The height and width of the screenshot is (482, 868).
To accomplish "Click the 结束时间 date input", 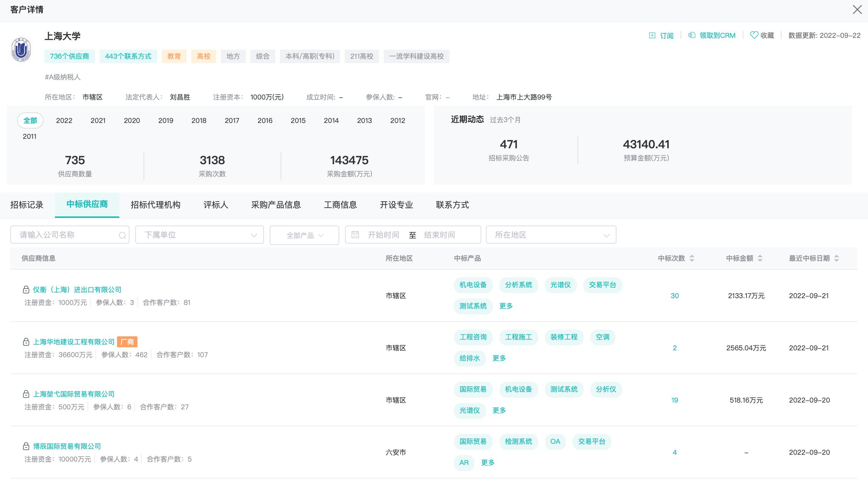I will click(439, 235).
